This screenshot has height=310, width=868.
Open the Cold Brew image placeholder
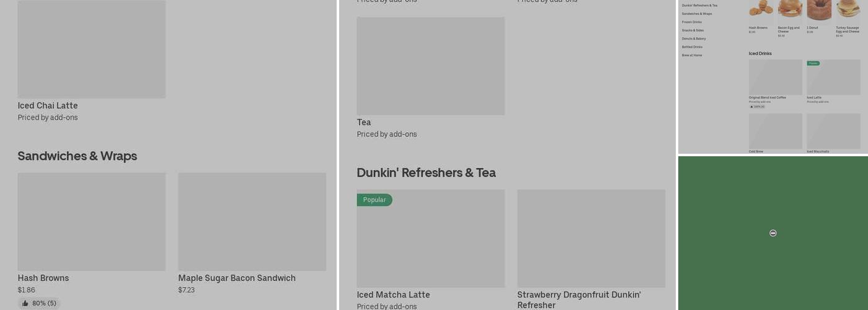click(776, 131)
